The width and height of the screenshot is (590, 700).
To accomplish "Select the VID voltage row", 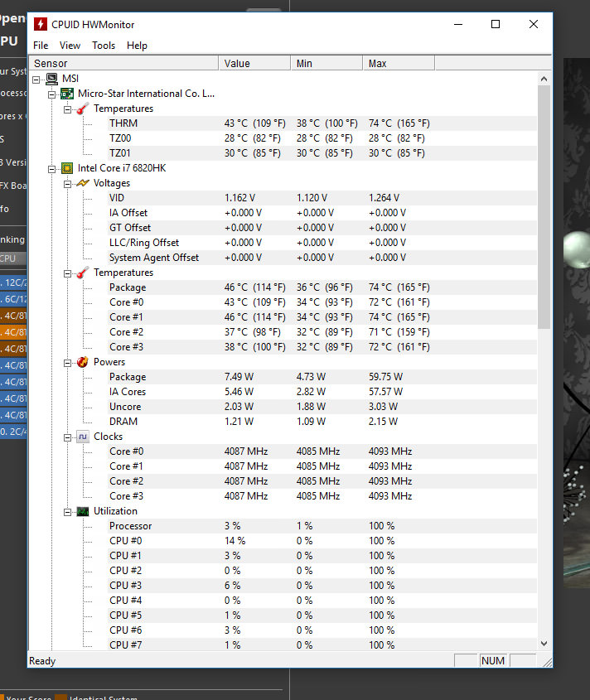I will [x=322, y=198].
